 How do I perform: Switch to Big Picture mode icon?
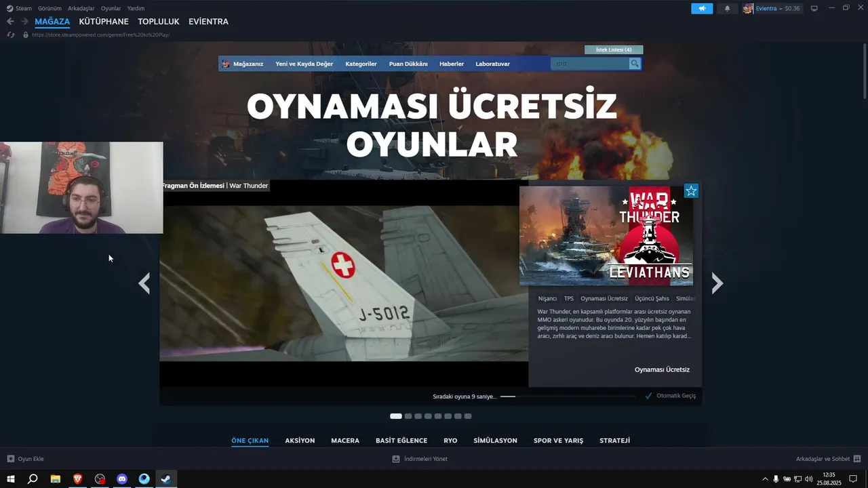coord(814,8)
